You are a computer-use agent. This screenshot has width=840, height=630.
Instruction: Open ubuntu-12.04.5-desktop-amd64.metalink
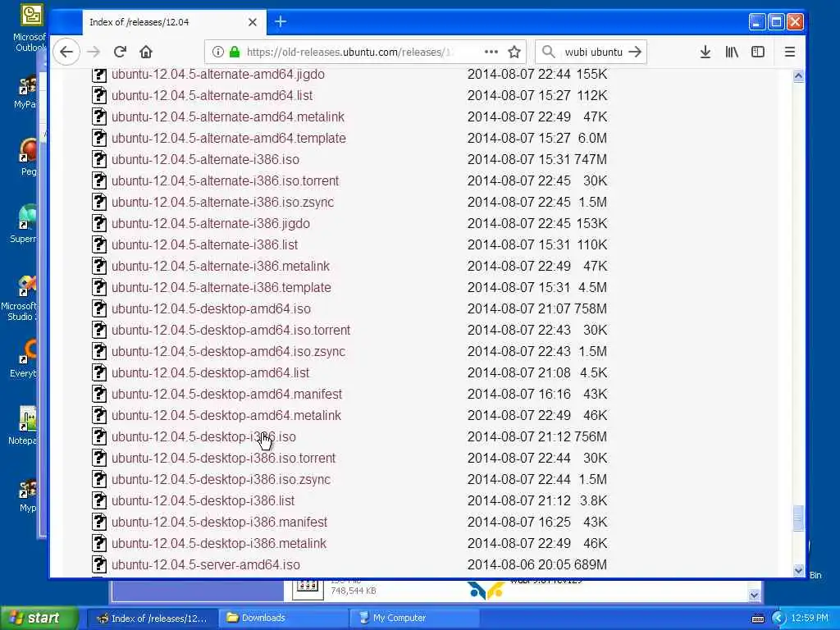click(226, 416)
